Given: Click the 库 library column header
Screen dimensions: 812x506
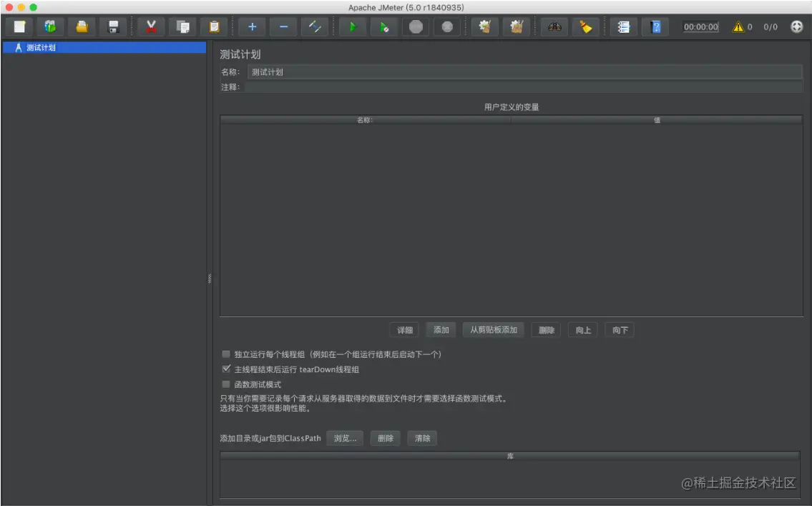Looking at the screenshot, I should pos(511,457).
